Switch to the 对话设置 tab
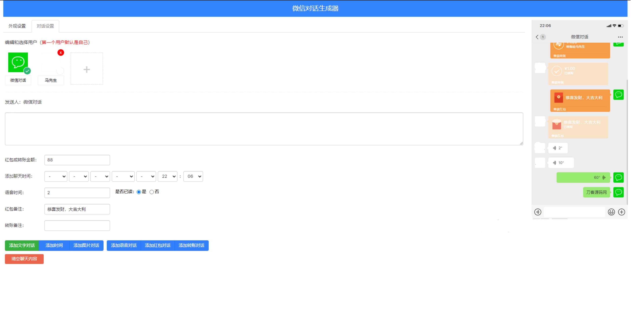This screenshot has width=644, height=320. 45,26
